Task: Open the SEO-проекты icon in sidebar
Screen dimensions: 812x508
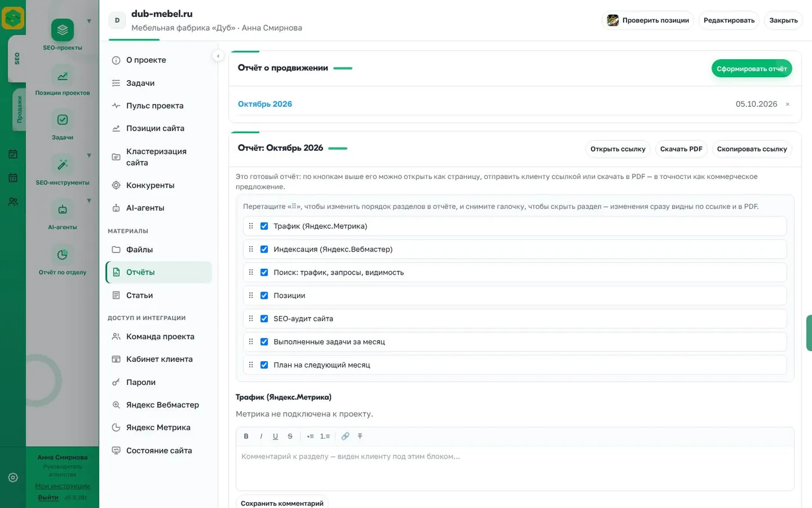Action: [63, 30]
